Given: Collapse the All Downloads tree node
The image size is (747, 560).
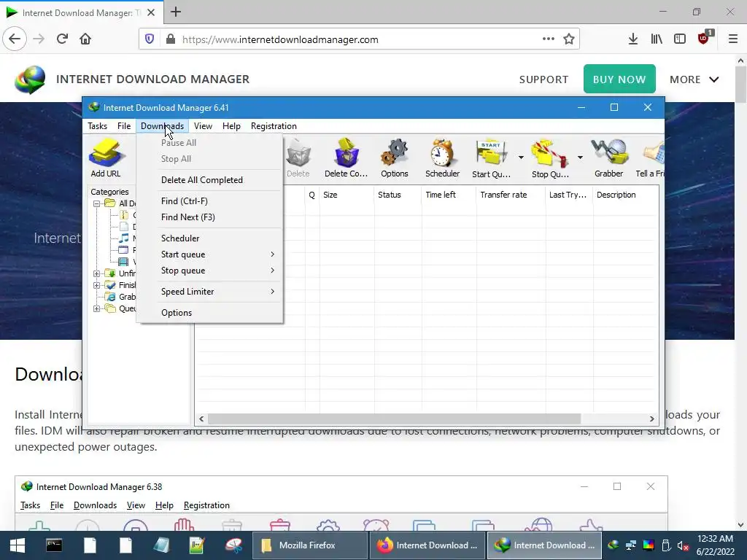Looking at the screenshot, I should pyautogui.click(x=97, y=203).
